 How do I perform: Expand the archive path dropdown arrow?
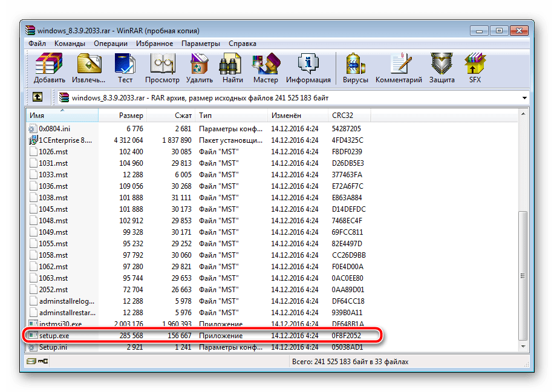point(524,97)
